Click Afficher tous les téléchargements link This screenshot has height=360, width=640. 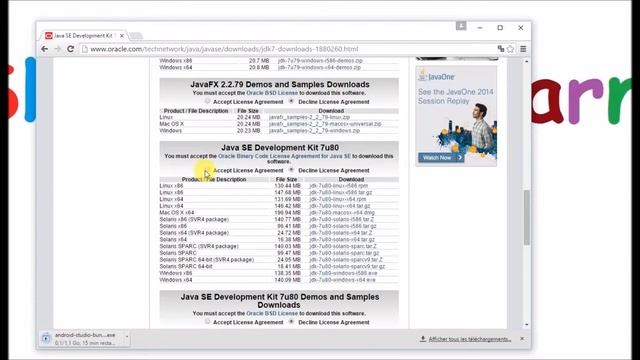(469, 339)
